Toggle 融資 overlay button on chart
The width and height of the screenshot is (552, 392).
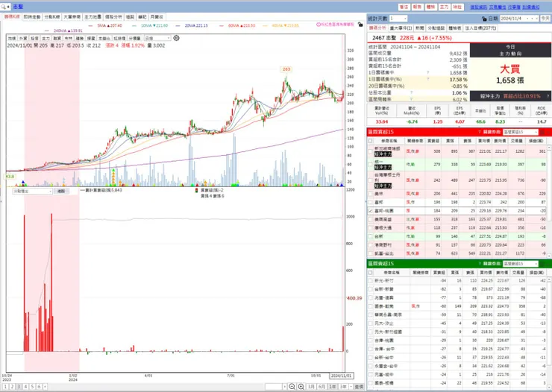coord(57,38)
